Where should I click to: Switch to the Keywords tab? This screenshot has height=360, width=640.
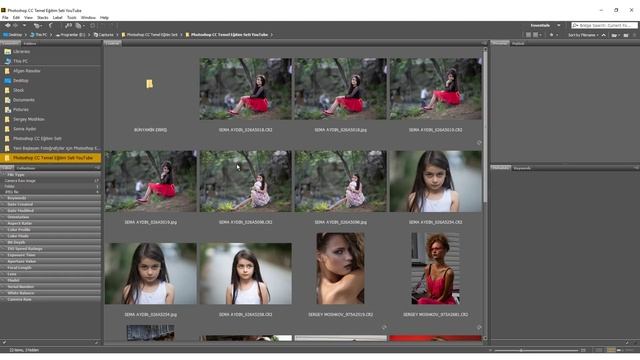[522, 168]
